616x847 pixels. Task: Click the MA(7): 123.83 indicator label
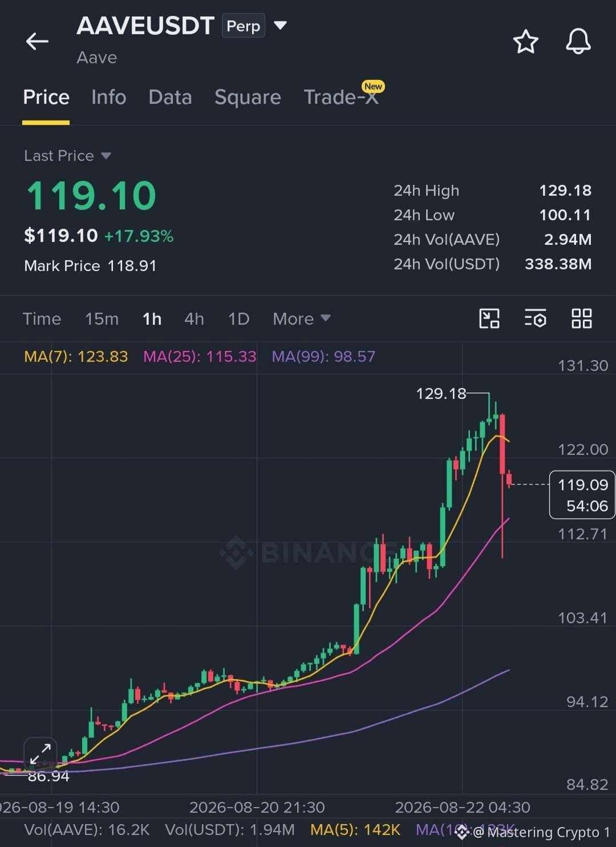coord(76,357)
